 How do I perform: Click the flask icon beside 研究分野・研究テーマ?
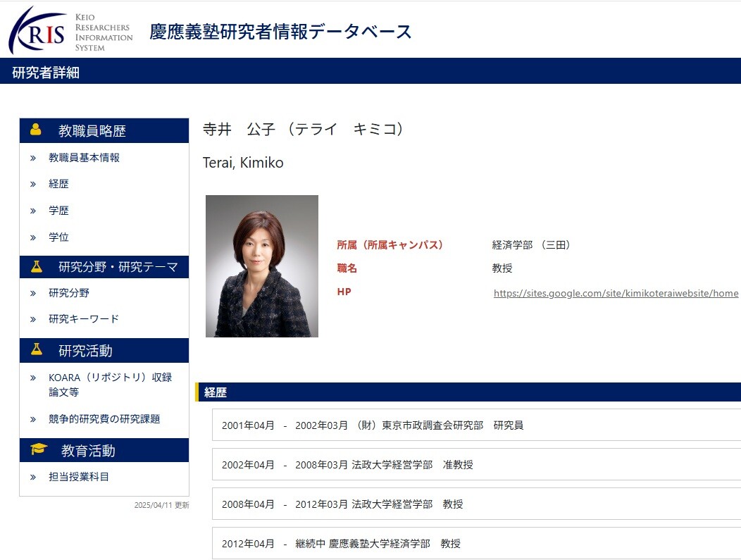pyautogui.click(x=37, y=266)
